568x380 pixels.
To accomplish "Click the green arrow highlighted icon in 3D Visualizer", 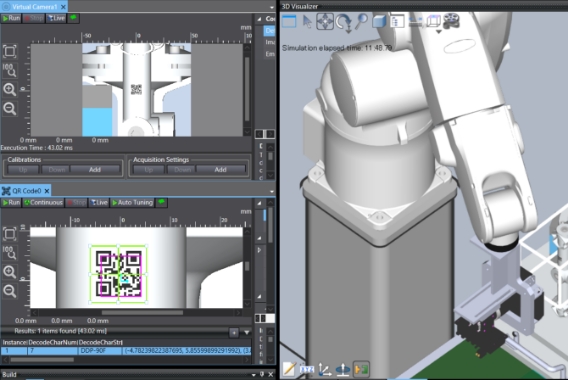I will pos(361,369).
